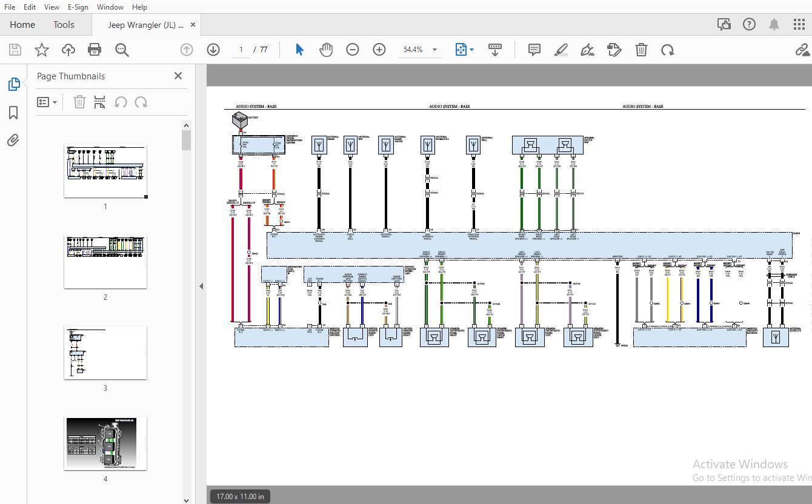
Task: Open the Sign document pen icon
Action: (587, 50)
